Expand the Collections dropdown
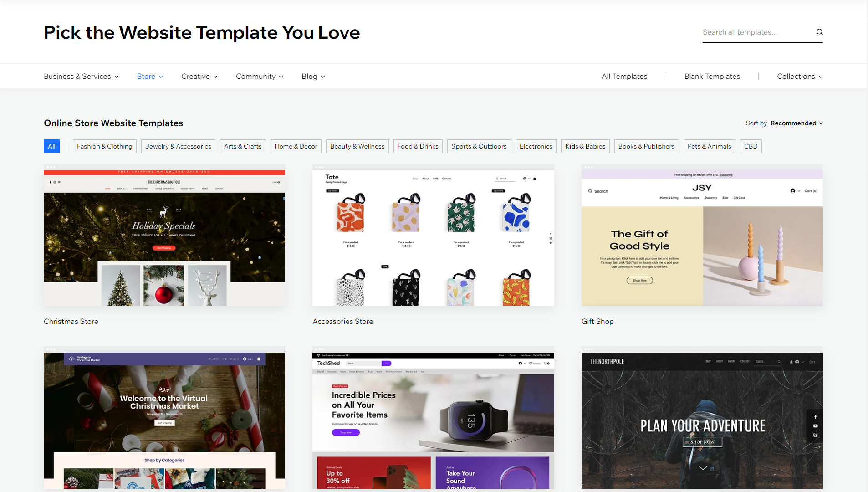Screen dimensions: 868x492 [799, 77]
